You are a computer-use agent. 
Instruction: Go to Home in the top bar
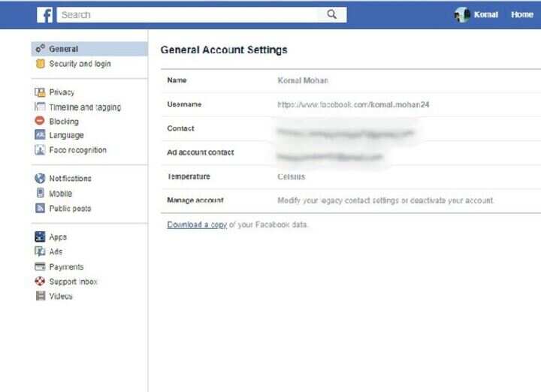click(522, 14)
